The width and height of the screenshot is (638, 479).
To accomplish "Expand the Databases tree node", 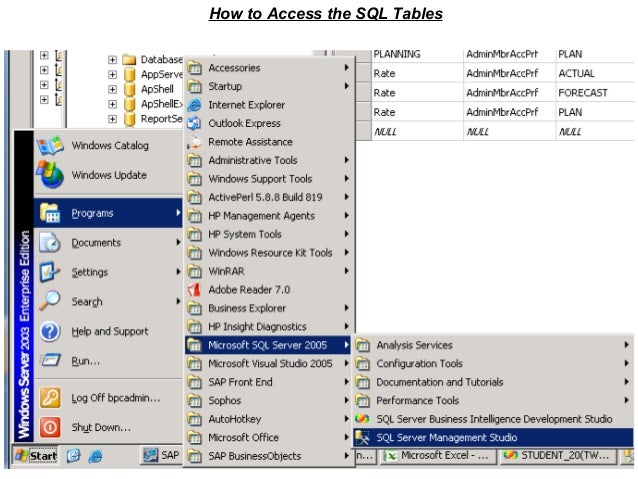I will [x=112, y=59].
